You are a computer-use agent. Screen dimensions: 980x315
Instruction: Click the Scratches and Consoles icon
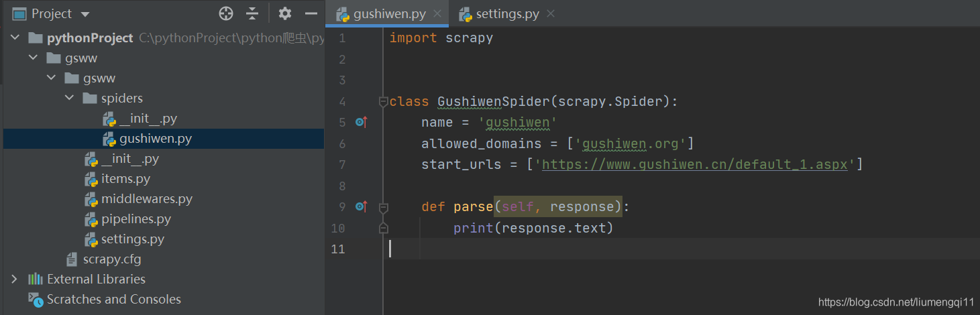coord(36,300)
